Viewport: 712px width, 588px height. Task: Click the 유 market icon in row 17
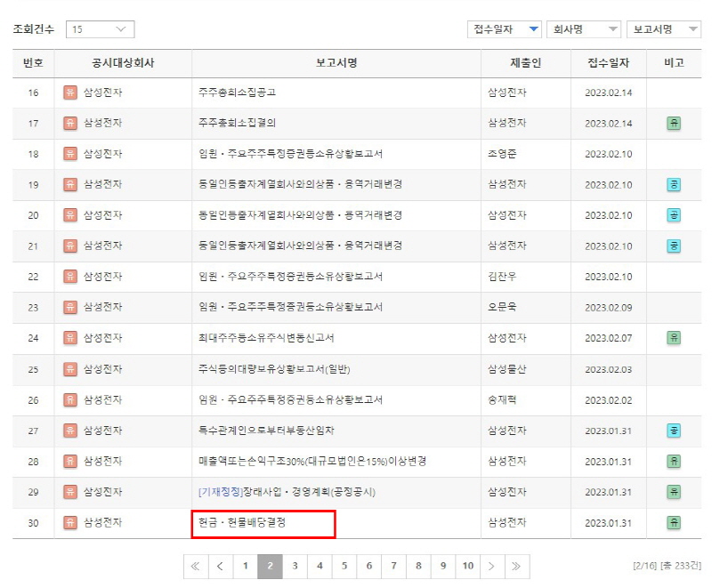[70, 124]
